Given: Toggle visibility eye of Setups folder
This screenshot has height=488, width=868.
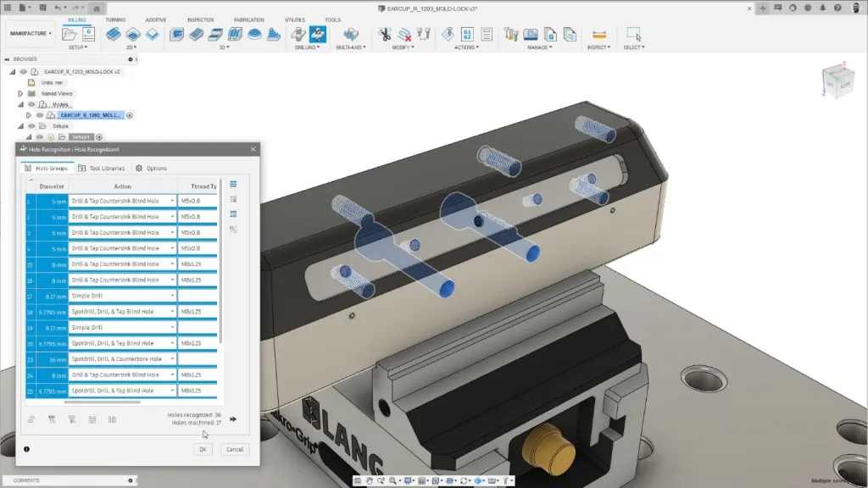Looking at the screenshot, I should click(x=32, y=125).
